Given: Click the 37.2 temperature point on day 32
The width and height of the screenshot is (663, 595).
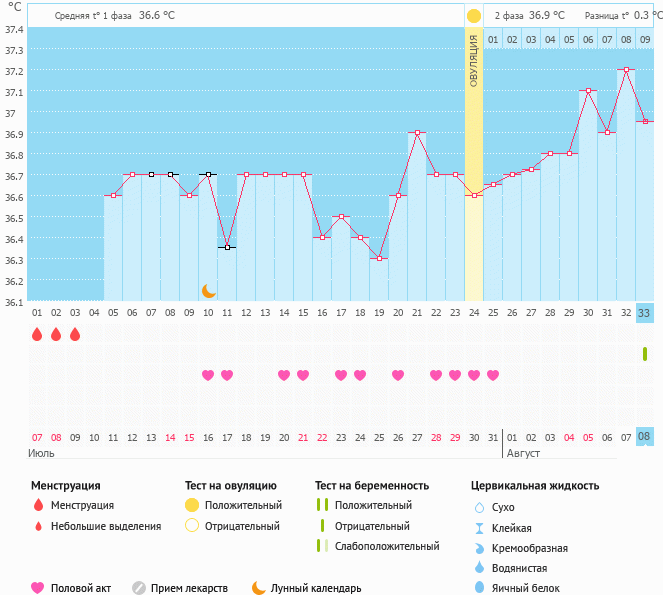Looking at the screenshot, I should click(626, 70).
